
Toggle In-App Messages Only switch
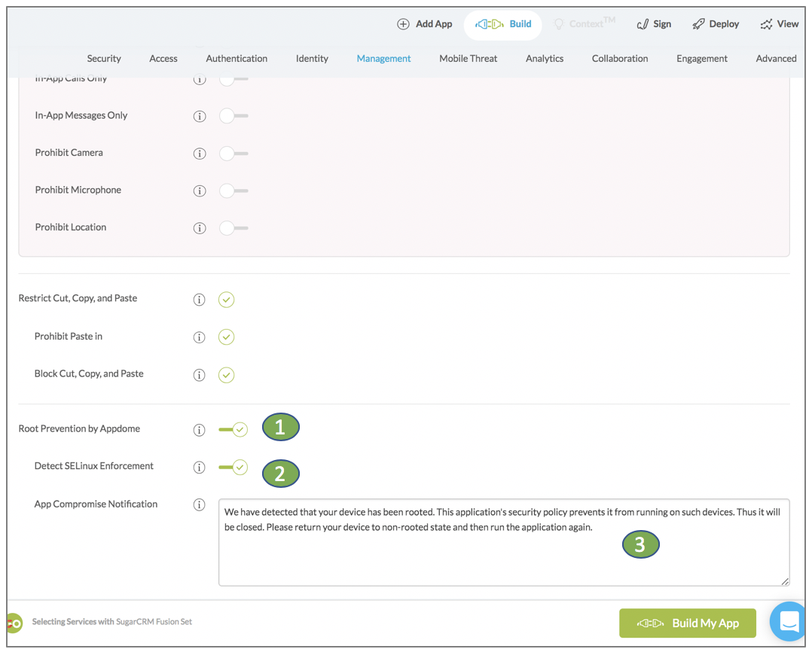coord(233,116)
